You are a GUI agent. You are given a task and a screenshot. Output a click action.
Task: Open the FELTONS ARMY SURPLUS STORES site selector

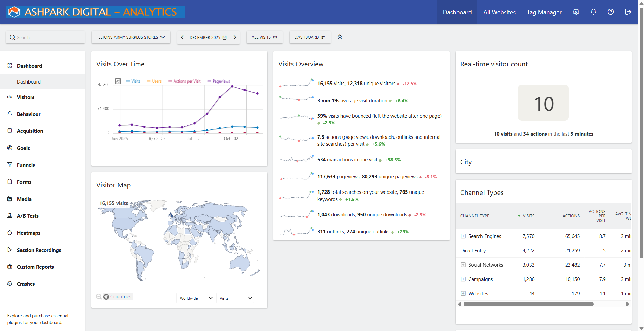point(131,37)
